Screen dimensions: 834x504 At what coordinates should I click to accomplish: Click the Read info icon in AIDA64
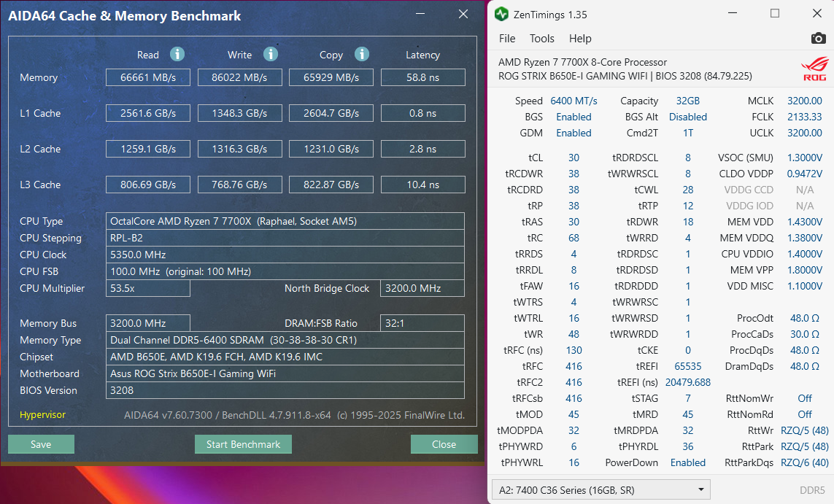click(x=177, y=54)
